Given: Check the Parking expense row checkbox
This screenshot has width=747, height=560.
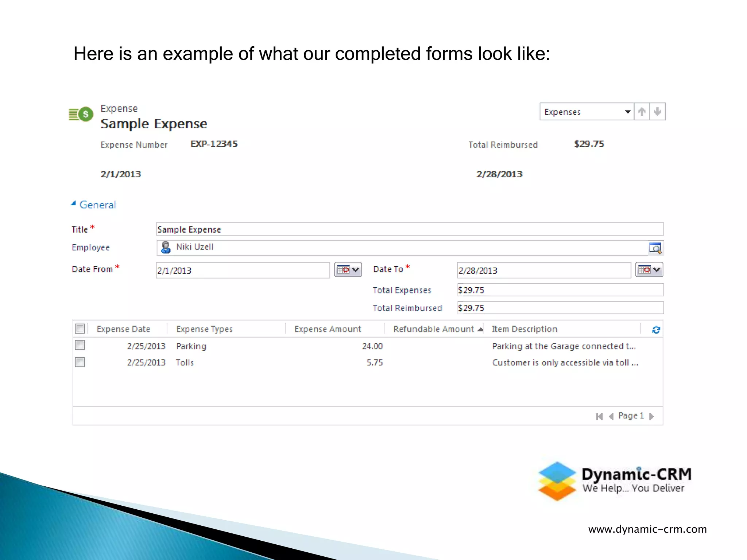Looking at the screenshot, I should click(80, 345).
